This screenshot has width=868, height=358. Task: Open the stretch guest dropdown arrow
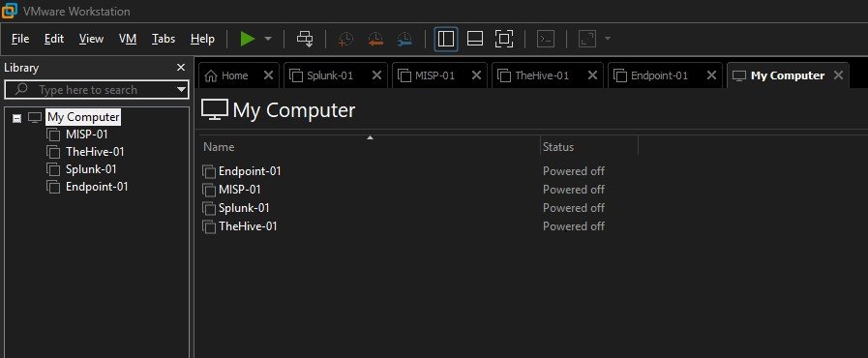(x=608, y=39)
